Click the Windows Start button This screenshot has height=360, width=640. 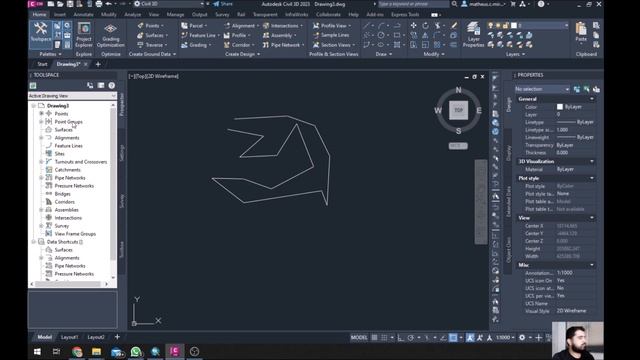click(37, 351)
